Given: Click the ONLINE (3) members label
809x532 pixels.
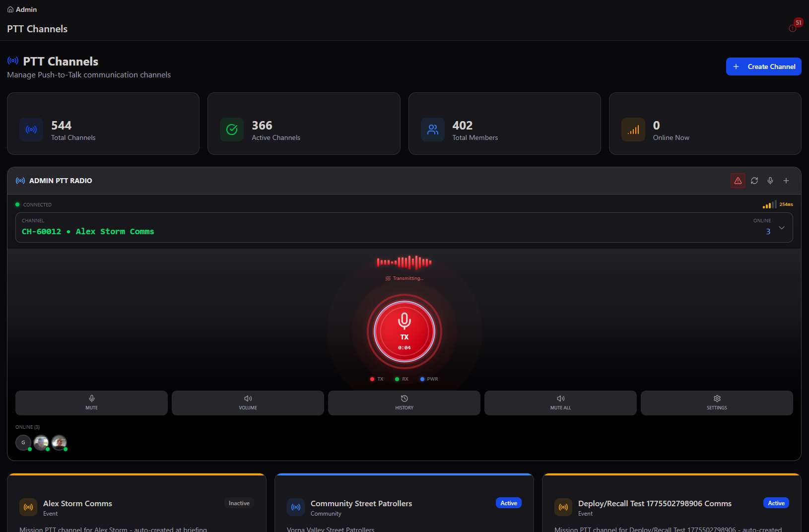Looking at the screenshot, I should tap(27, 427).
